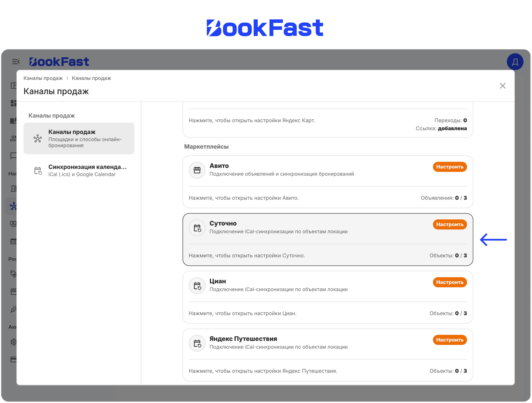Open the user avatar Д menu

coord(515,62)
